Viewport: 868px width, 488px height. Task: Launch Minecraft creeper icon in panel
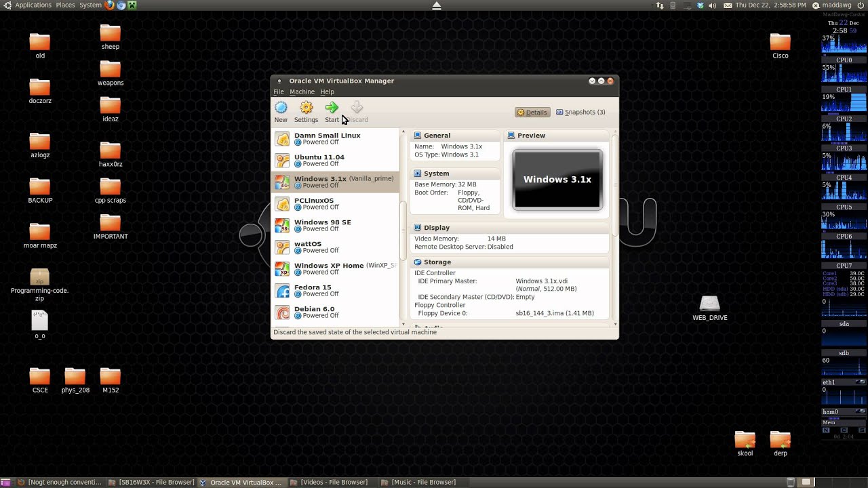point(132,5)
